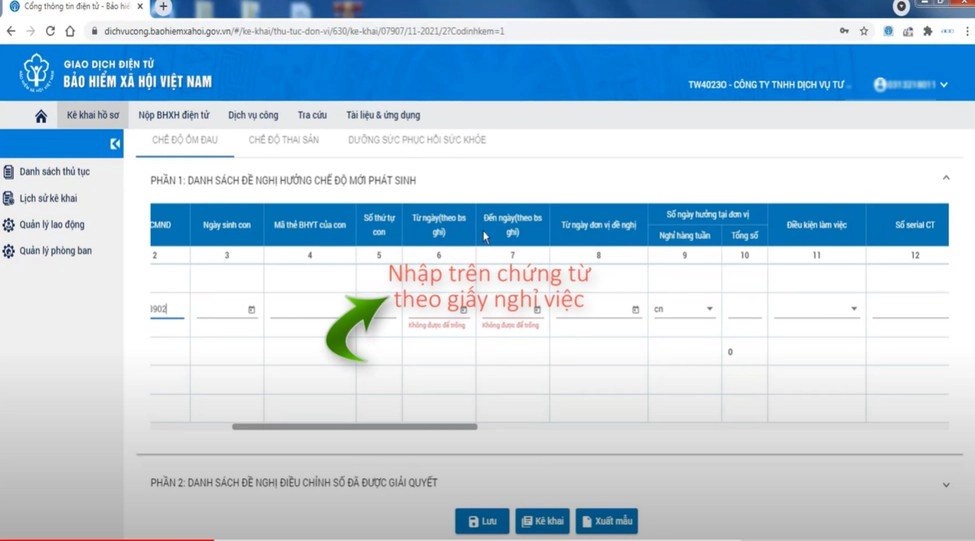Viewport: 975px width, 541px height.
Task: Click the Số serial CT input field
Action: [910, 310]
